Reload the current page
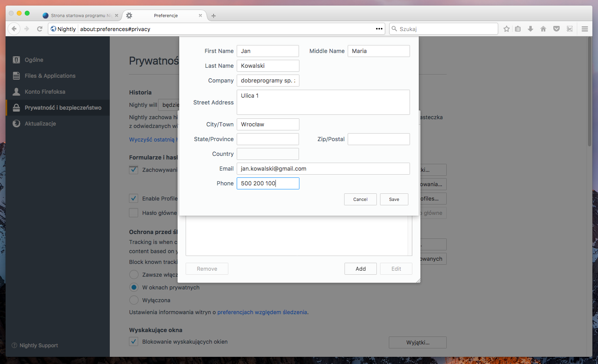This screenshot has width=598, height=364. pos(40,29)
